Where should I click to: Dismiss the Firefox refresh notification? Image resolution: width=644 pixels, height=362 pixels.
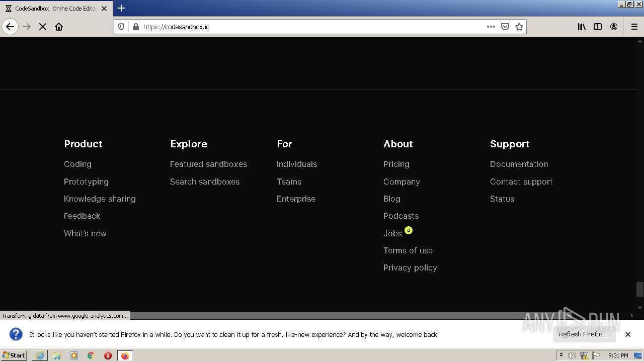pos(628,334)
